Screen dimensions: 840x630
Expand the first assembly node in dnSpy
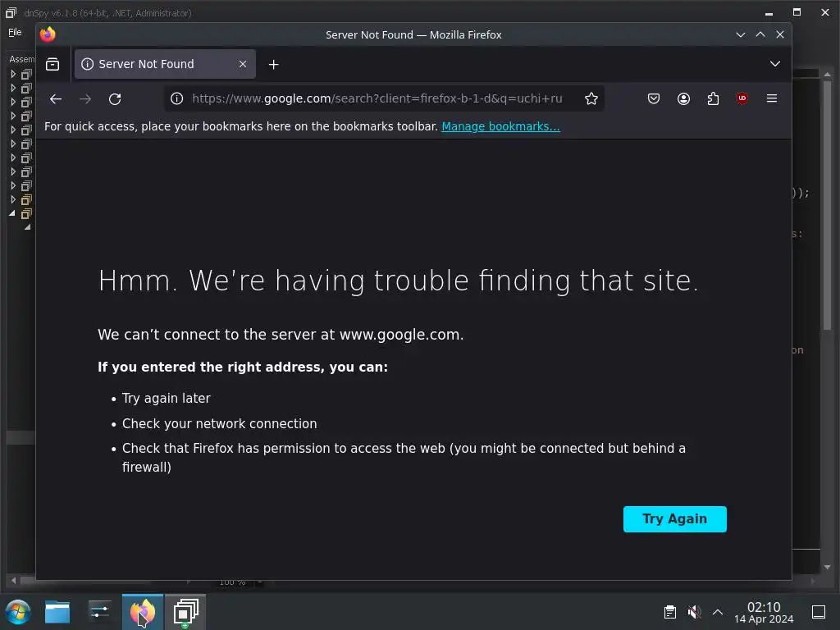[x=13, y=74]
